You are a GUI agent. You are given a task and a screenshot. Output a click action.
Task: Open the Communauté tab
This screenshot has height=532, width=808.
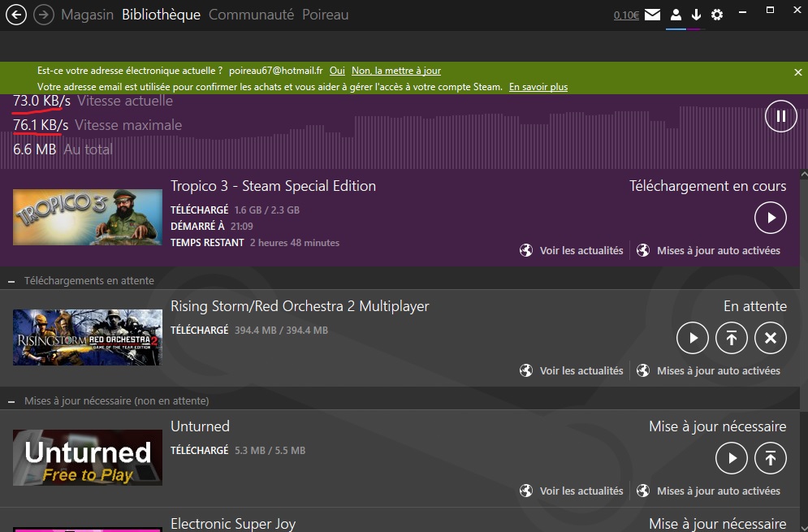pos(251,15)
